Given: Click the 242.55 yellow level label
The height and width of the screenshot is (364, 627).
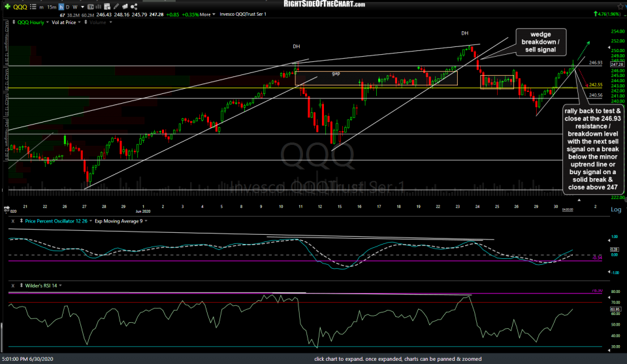Looking at the screenshot, I should pos(596,85).
